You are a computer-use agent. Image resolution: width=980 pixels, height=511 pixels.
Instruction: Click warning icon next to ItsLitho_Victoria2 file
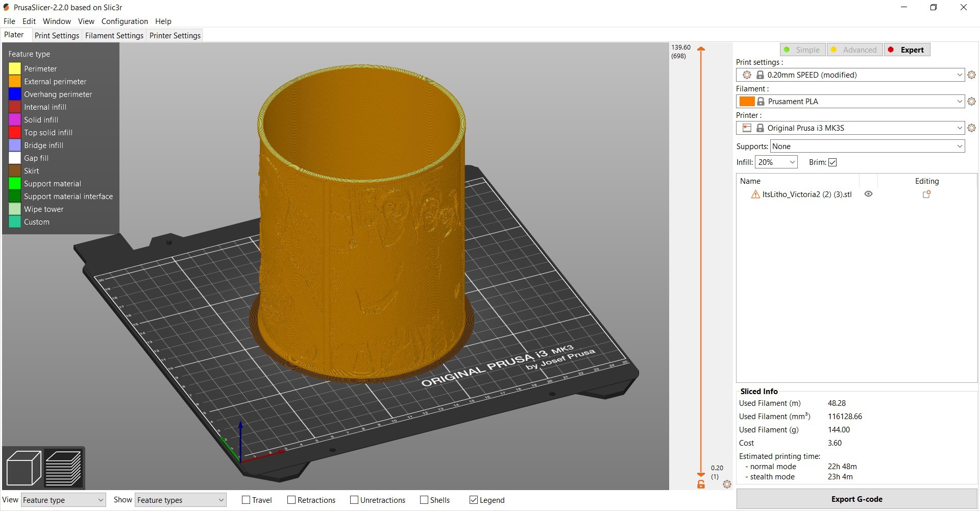coord(755,194)
